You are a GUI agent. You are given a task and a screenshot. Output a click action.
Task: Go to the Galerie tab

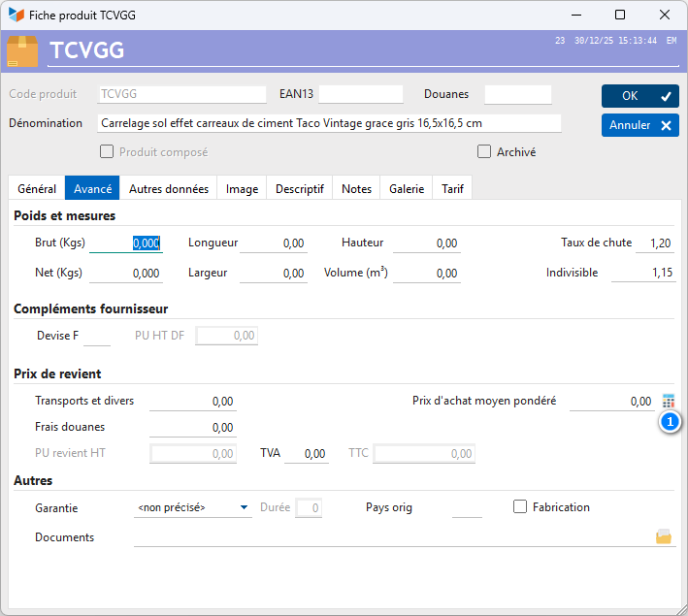tap(407, 189)
